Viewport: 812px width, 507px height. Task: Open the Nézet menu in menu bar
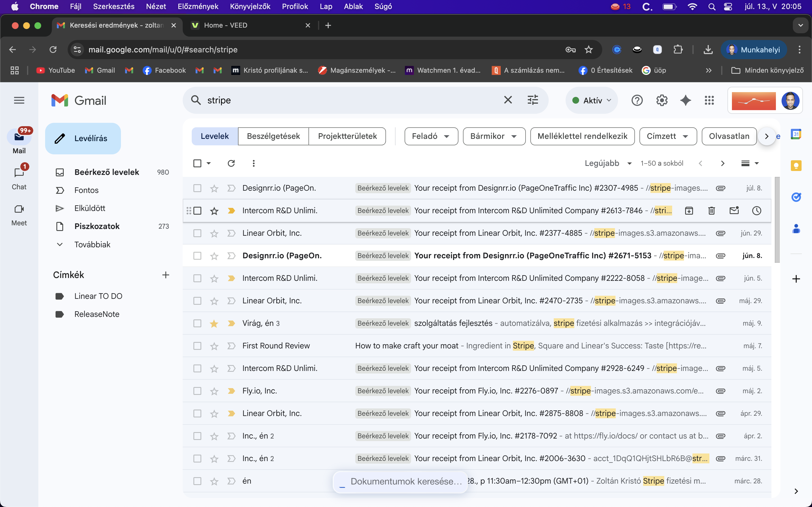(156, 6)
